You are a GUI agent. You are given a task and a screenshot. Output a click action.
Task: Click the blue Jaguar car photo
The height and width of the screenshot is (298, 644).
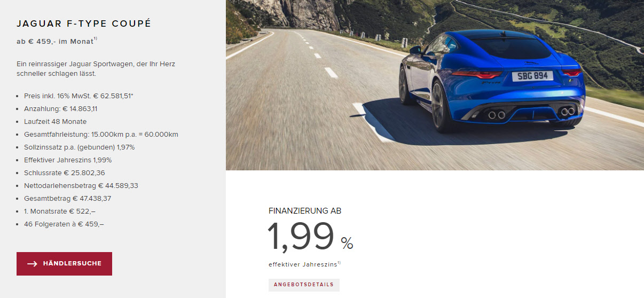pyautogui.click(x=435, y=85)
